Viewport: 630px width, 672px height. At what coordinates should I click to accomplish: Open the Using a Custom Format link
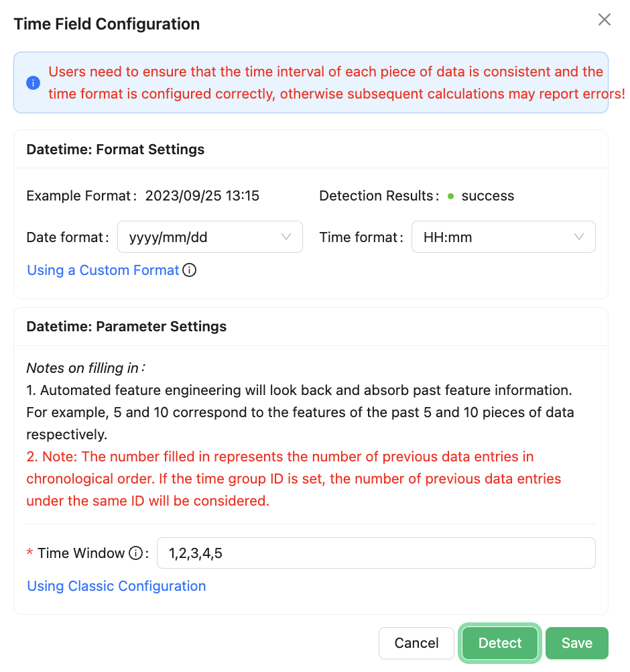tap(103, 270)
